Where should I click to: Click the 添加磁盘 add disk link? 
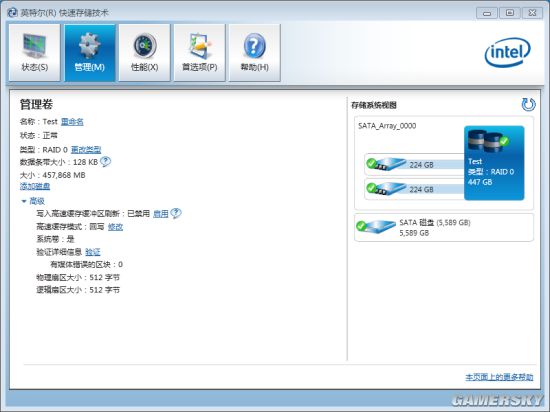tap(35, 186)
